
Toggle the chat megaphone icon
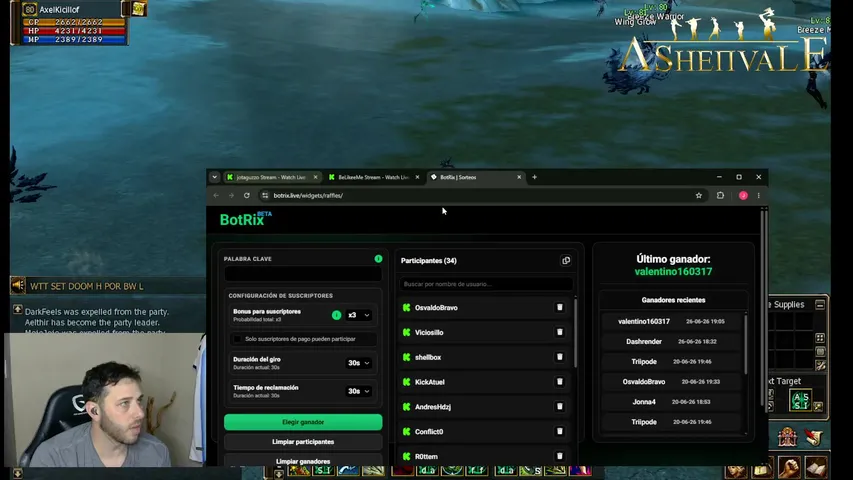pos(18,285)
